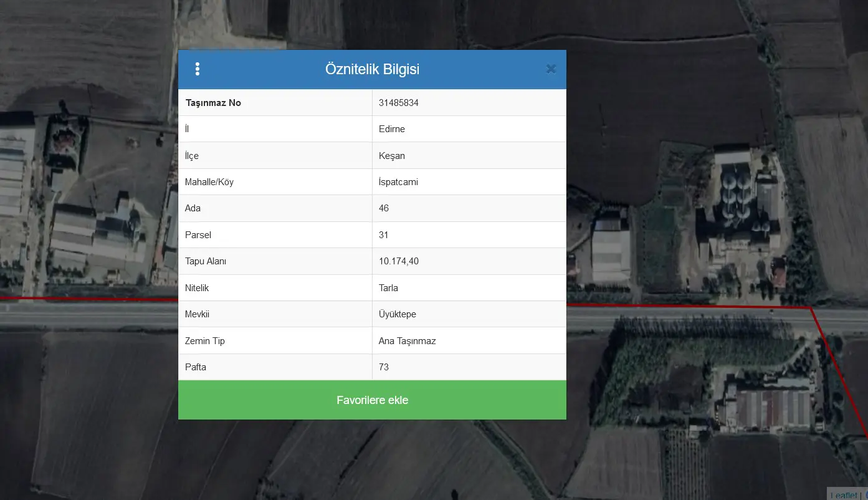The image size is (868, 500).
Task: Click the Ada value 46
Action: click(x=384, y=208)
